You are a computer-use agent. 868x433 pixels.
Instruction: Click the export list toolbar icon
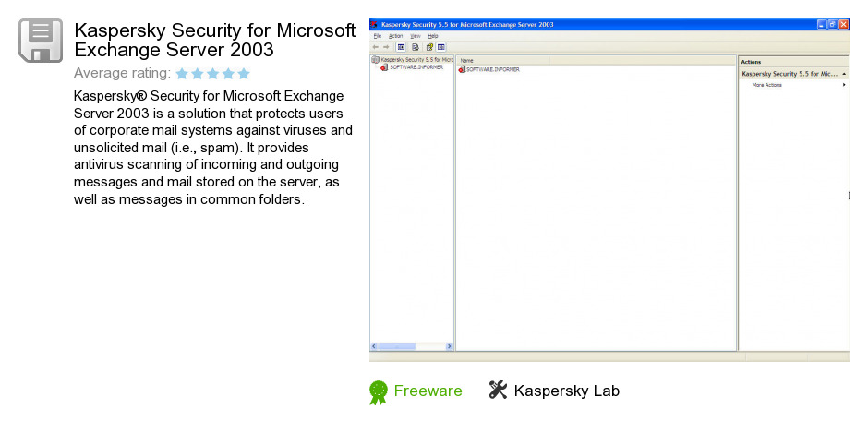coord(415,48)
